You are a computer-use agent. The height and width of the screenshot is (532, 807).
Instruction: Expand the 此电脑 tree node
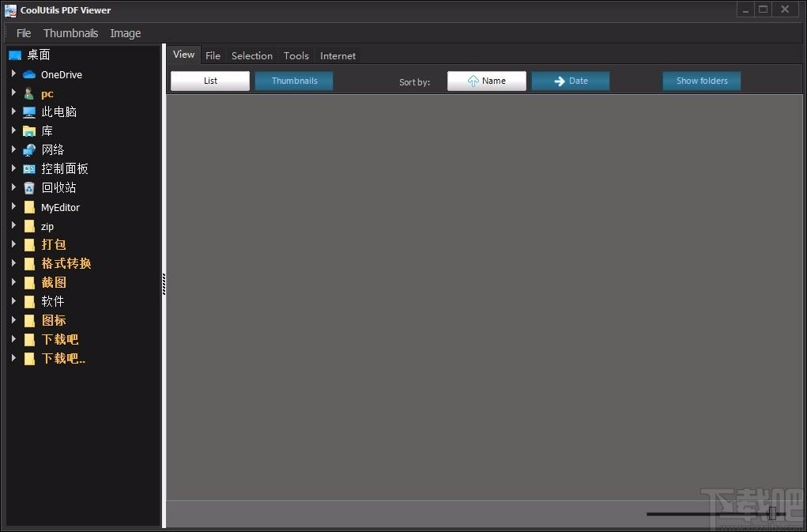tap(13, 111)
